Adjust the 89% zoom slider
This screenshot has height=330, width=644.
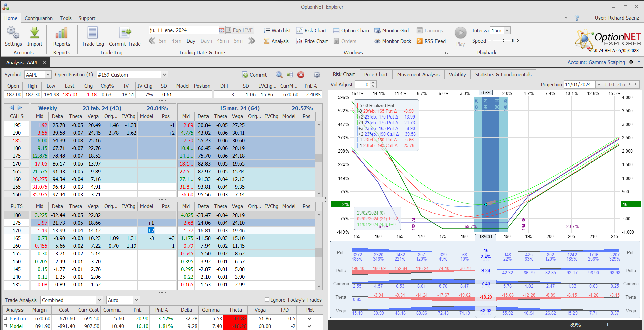pos(610,325)
